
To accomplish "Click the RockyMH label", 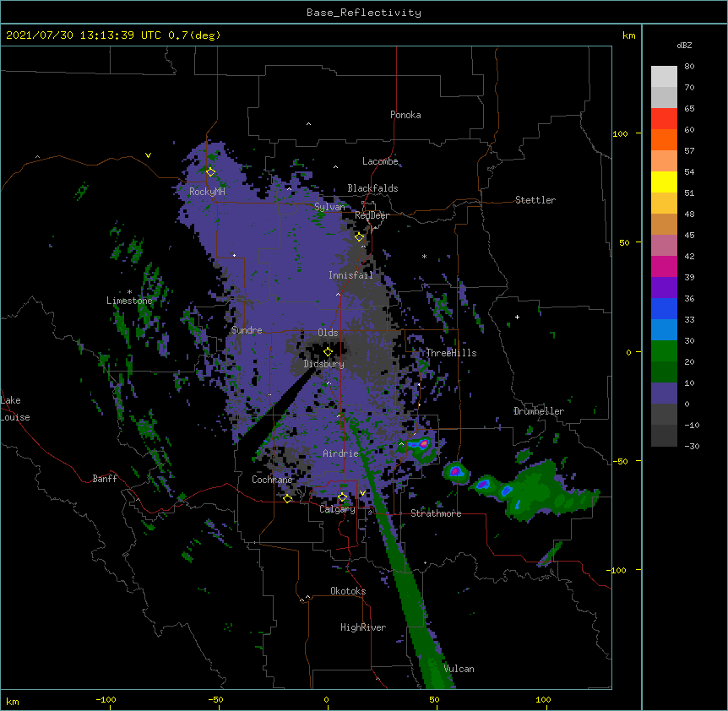I will tap(207, 191).
